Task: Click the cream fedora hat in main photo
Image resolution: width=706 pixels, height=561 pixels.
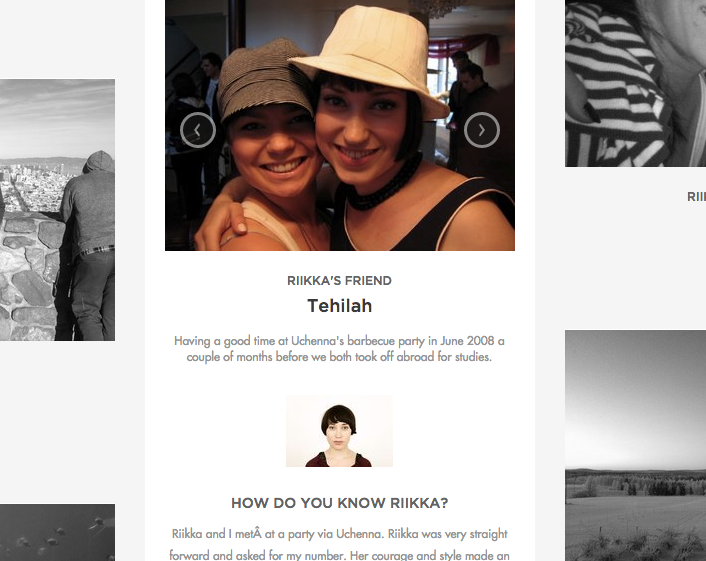Action: [x=371, y=59]
